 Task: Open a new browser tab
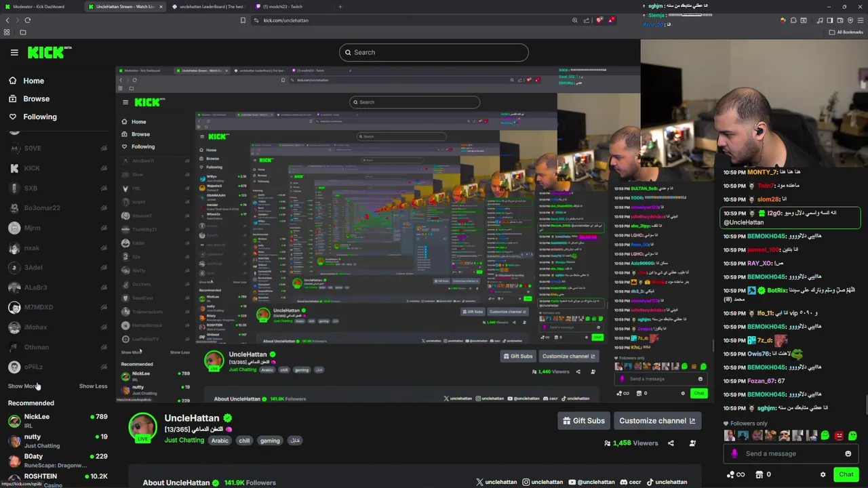[x=340, y=7]
